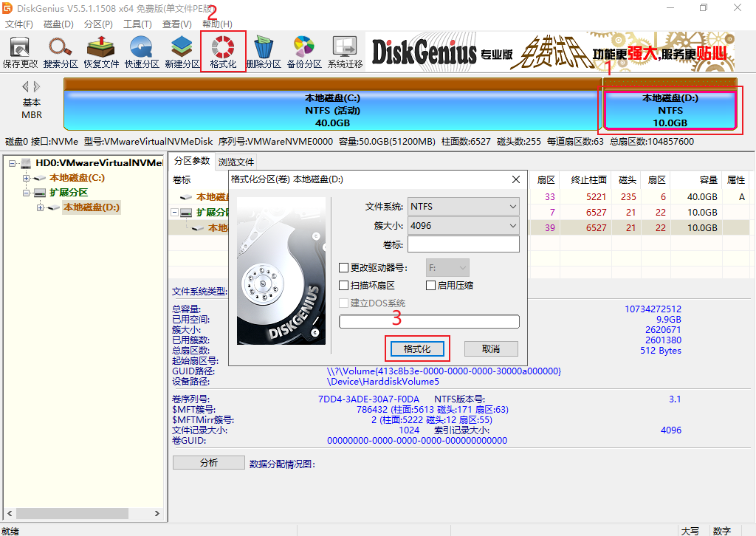756x536 pixels.
Task: Click the 保存更改 save changes icon
Action: [20, 52]
